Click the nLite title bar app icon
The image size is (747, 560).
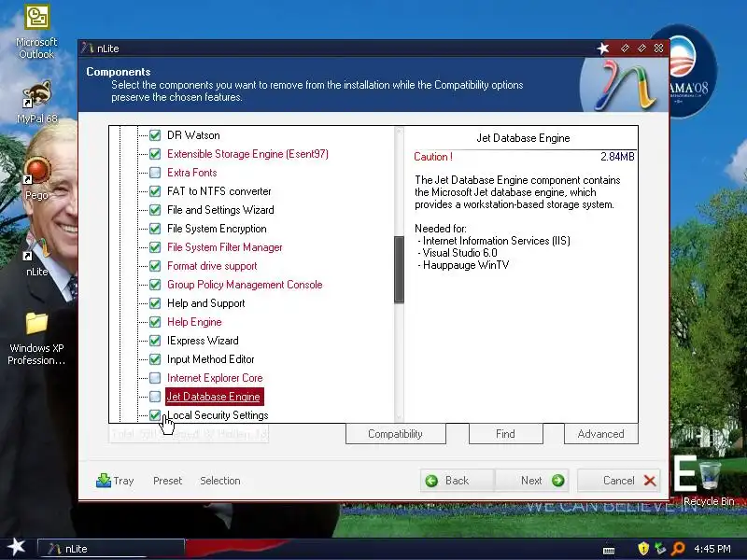click(87, 49)
